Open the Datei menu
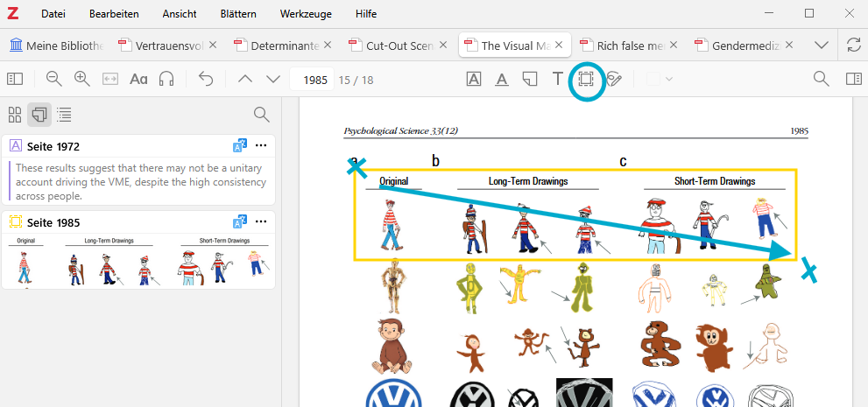This screenshot has height=407, width=868. 53,14
